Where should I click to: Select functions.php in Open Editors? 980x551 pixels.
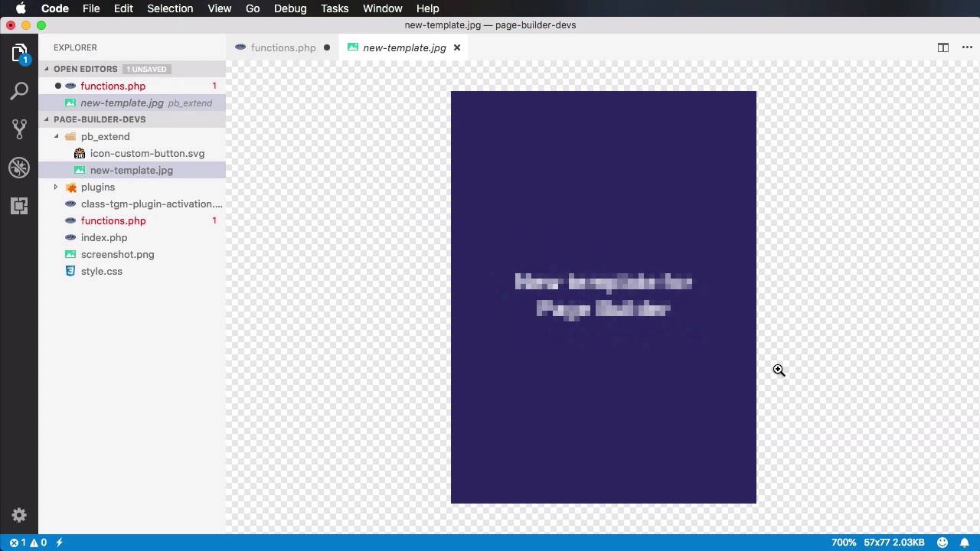click(x=132, y=86)
